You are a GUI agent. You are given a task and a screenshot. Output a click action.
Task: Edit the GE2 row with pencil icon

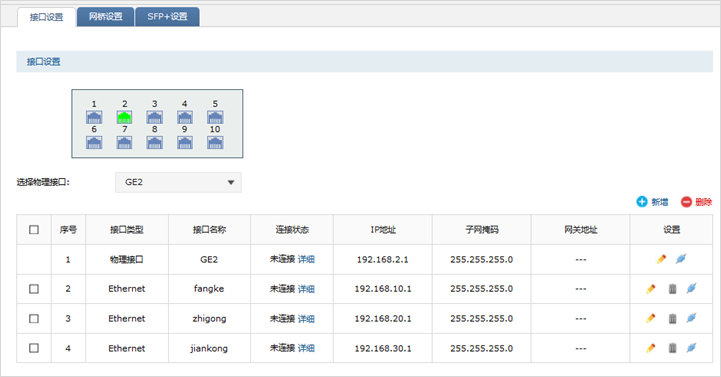[661, 259]
